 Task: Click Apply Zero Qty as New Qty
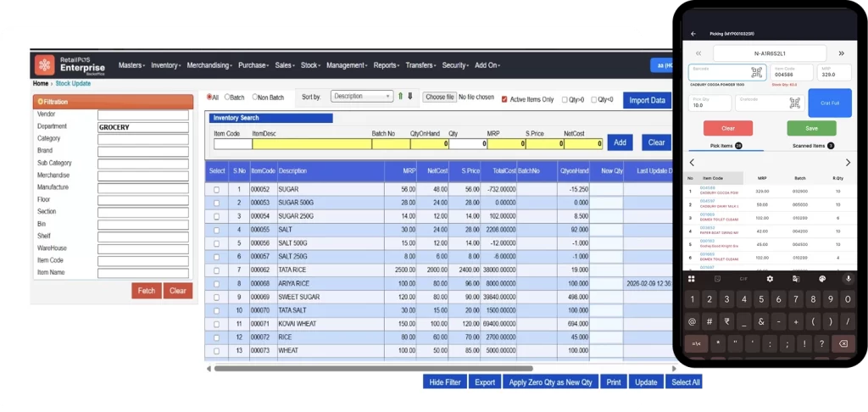click(550, 382)
